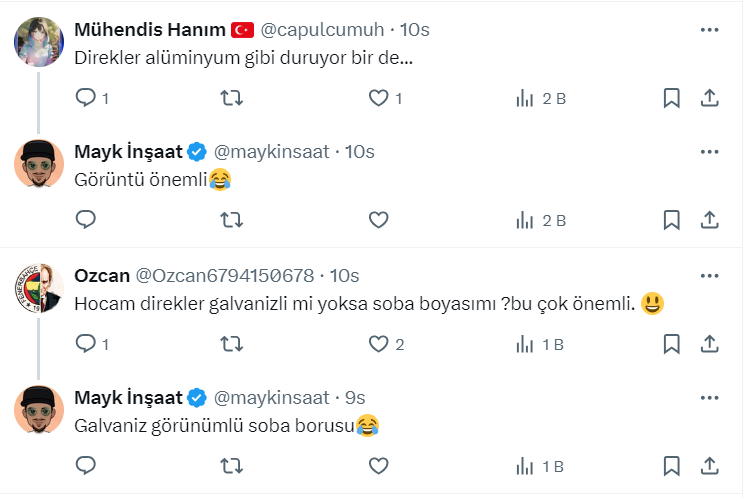Retweet Ozcan's question about galvanized poles
This screenshot has height=498, width=744.
pos(231,344)
